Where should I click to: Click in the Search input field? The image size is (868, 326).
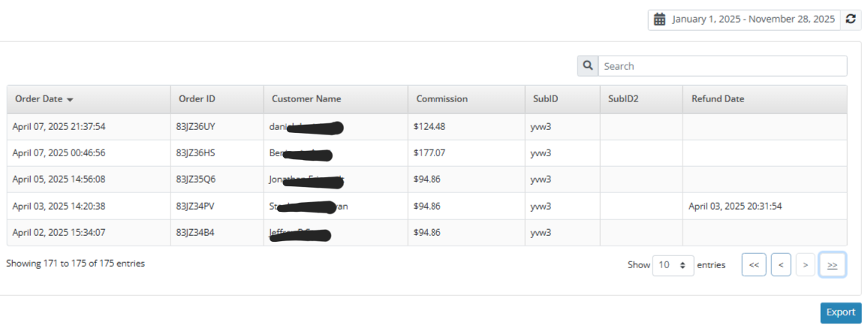(722, 66)
